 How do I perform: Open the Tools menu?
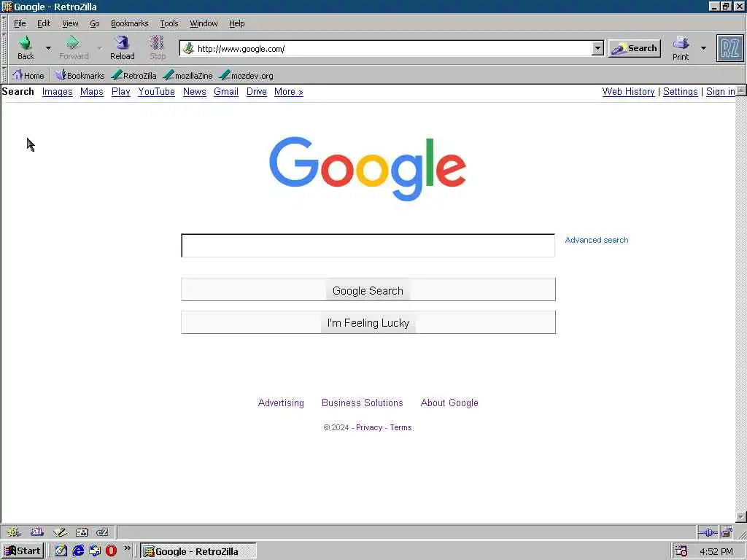[169, 23]
